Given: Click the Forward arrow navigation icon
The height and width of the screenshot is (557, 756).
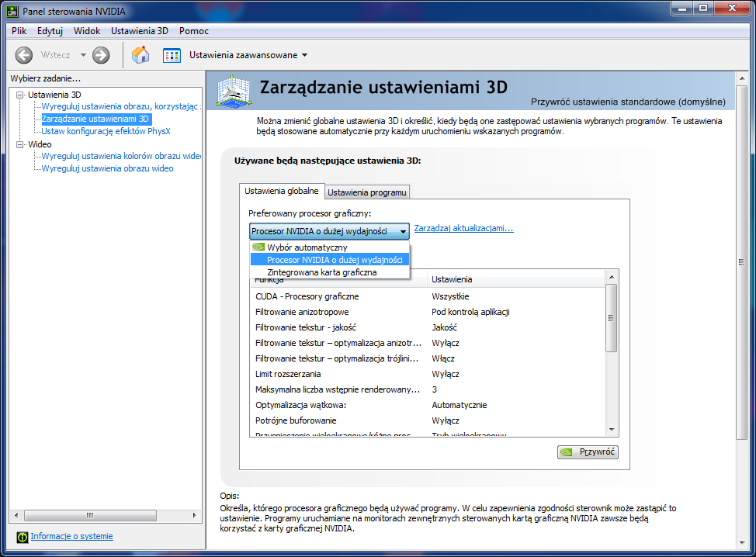Looking at the screenshot, I should pyautogui.click(x=101, y=55).
